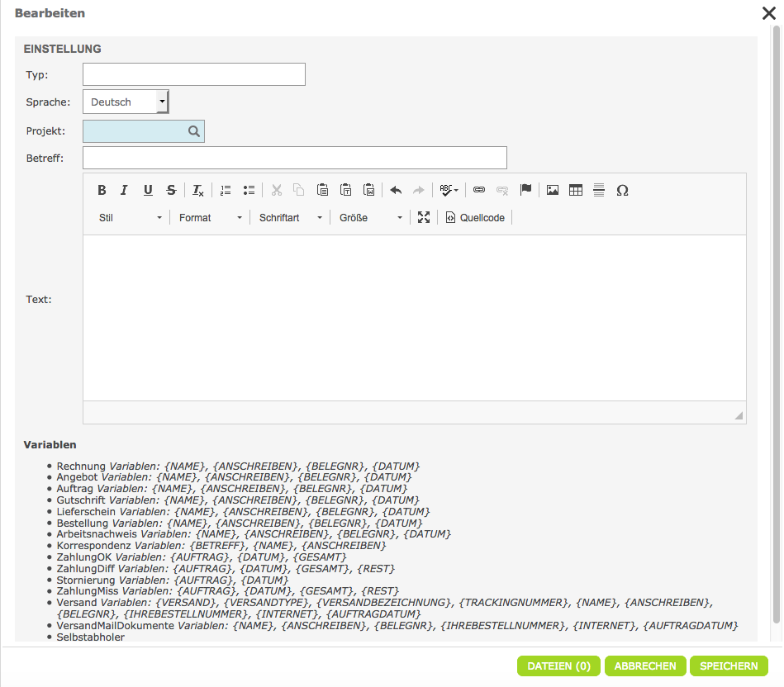This screenshot has width=784, height=687.
Task: Click the remove formatting icon
Action: pos(198,190)
